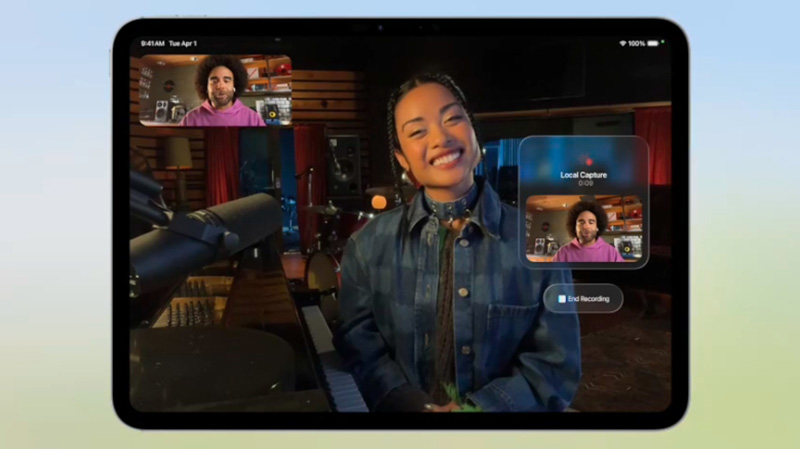Tap the Tue Apr 1 date
Viewport: 800px width, 449px height.
[x=183, y=44]
